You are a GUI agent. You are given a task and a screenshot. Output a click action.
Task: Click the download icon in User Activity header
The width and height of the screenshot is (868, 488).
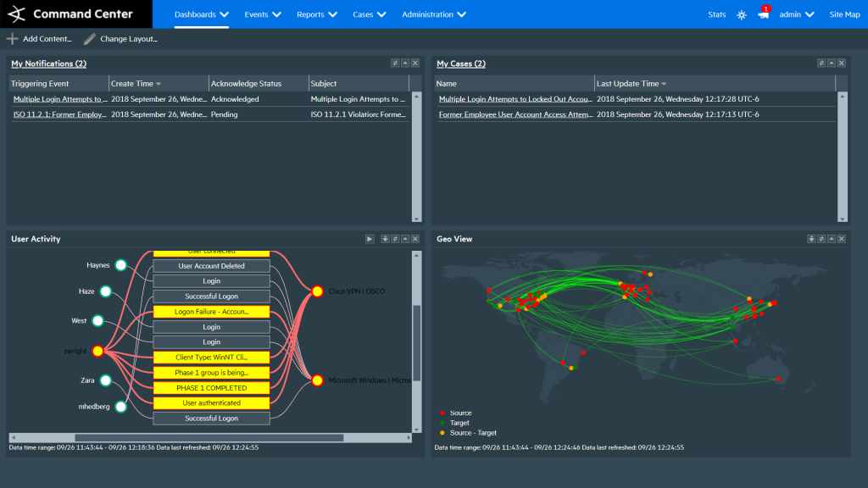[x=385, y=240]
